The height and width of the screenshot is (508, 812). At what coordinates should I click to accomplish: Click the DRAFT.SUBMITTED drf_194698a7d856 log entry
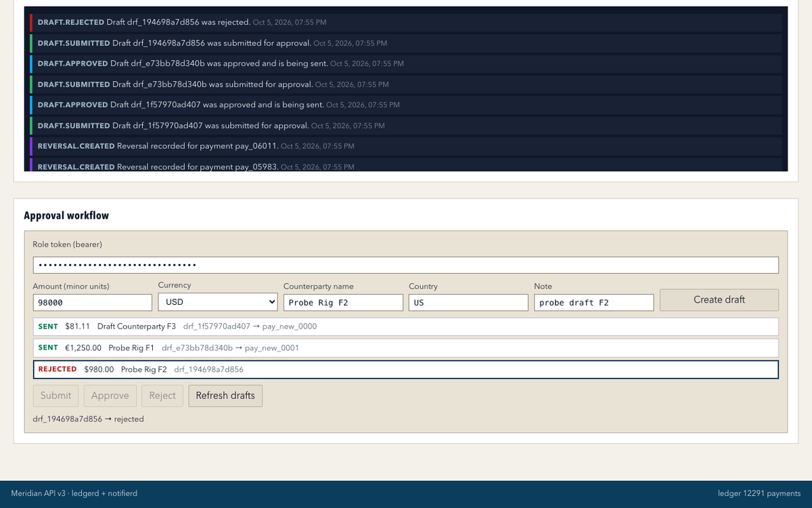point(406,43)
